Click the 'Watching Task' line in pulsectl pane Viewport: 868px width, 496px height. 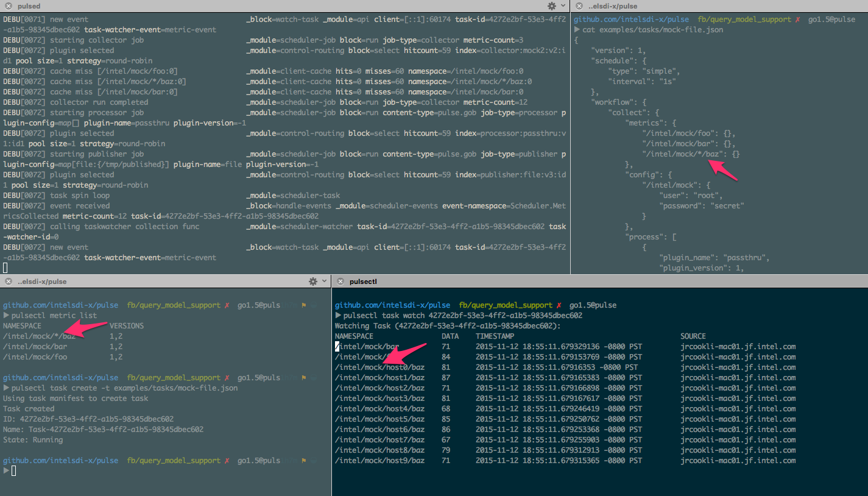pos(448,326)
